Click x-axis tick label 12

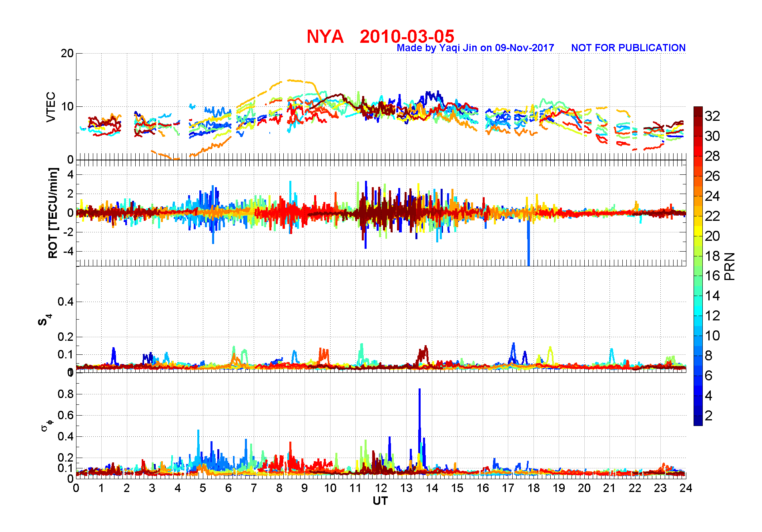coord(381,488)
